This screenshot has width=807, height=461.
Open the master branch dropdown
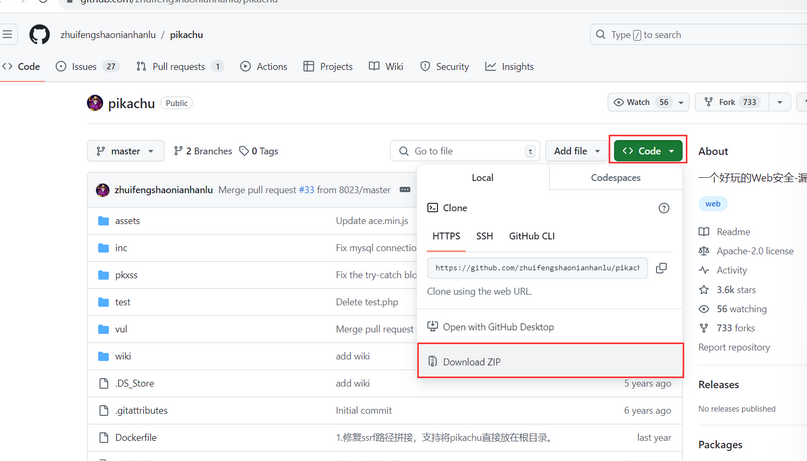126,151
